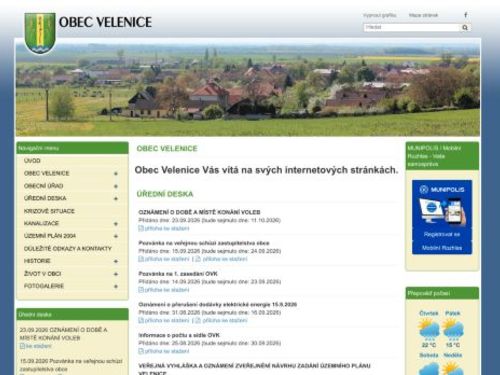Viewport: 500px width, 375px height.
Task: Click Čtvrtek weather forecast icon
Action: point(429,330)
